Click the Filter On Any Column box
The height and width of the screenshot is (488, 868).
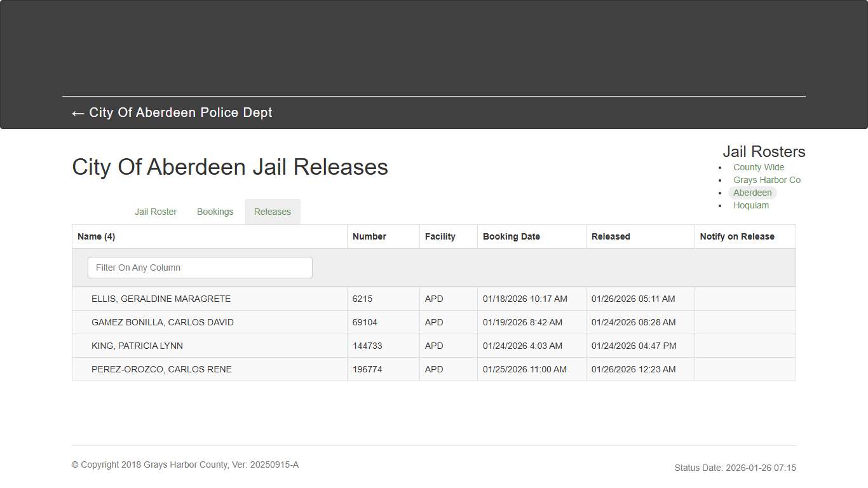[x=200, y=268]
